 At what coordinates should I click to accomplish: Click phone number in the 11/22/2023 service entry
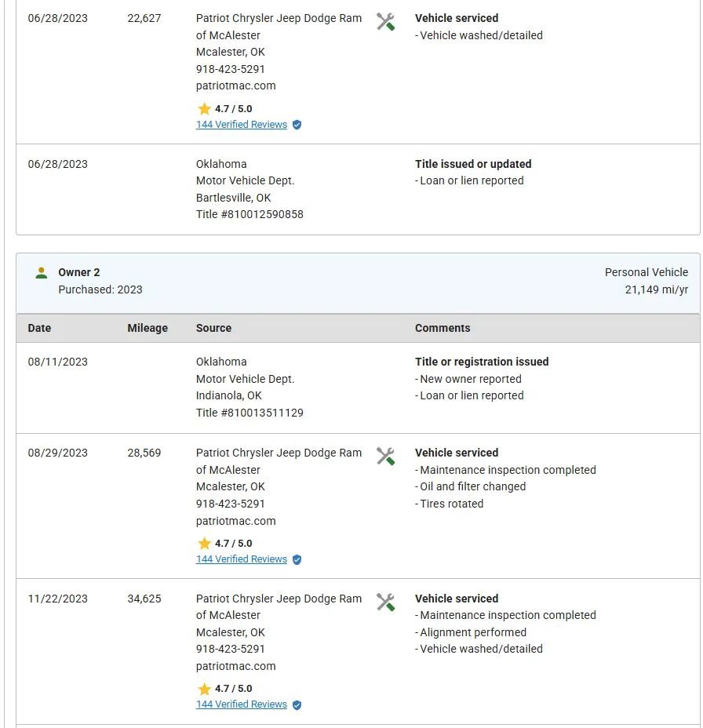point(231,650)
